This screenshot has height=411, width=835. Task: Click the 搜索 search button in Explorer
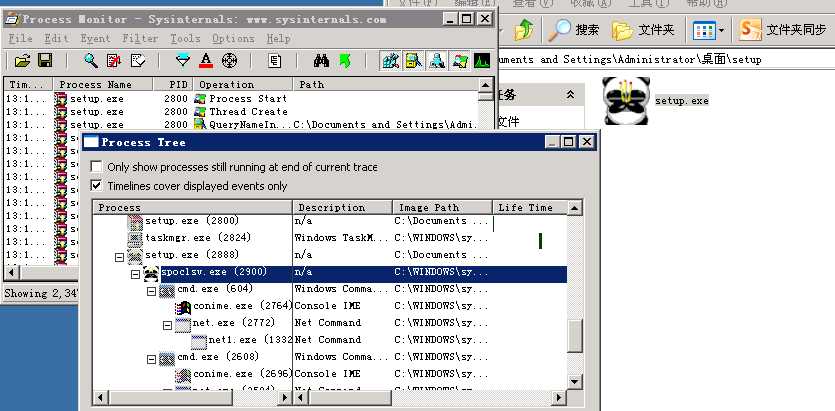574,30
